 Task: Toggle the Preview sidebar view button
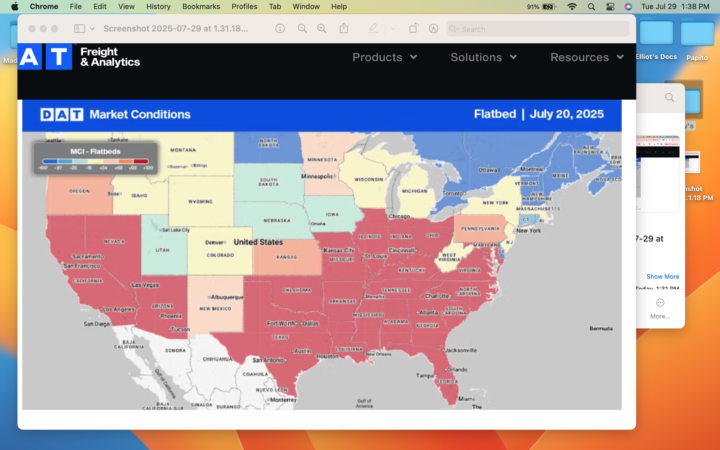tap(79, 28)
